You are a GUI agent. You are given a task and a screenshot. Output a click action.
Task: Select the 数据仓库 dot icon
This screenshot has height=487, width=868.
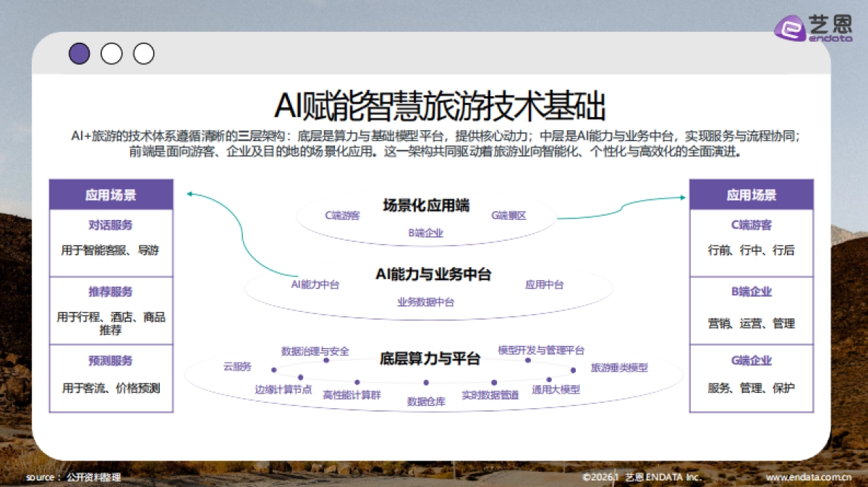tap(425, 381)
